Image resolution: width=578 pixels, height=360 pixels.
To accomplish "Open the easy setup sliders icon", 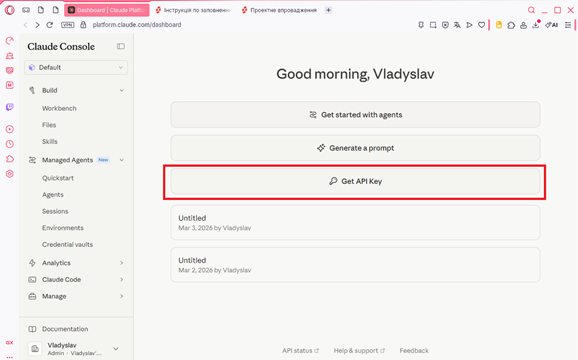I will [x=568, y=25].
